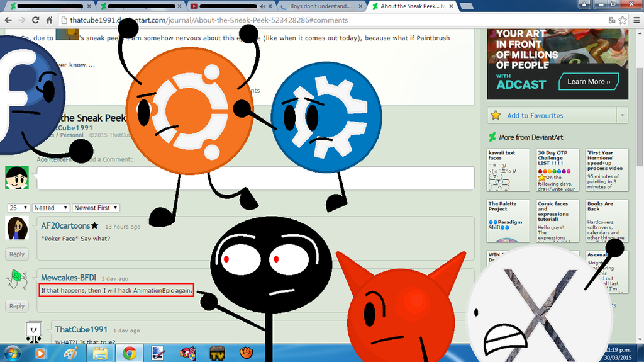Click the "*Poker Face* Say what?" comment text
The image size is (644, 362).
point(75,239)
